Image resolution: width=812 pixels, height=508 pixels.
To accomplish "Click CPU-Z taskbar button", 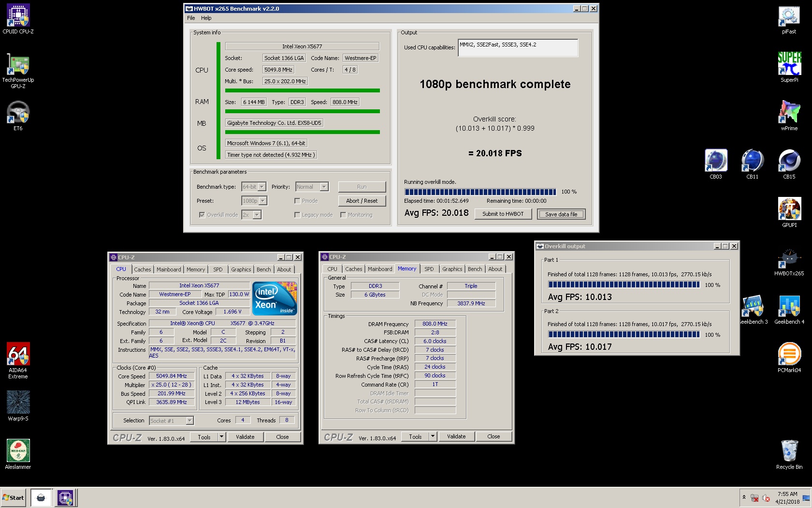I will click(65, 498).
